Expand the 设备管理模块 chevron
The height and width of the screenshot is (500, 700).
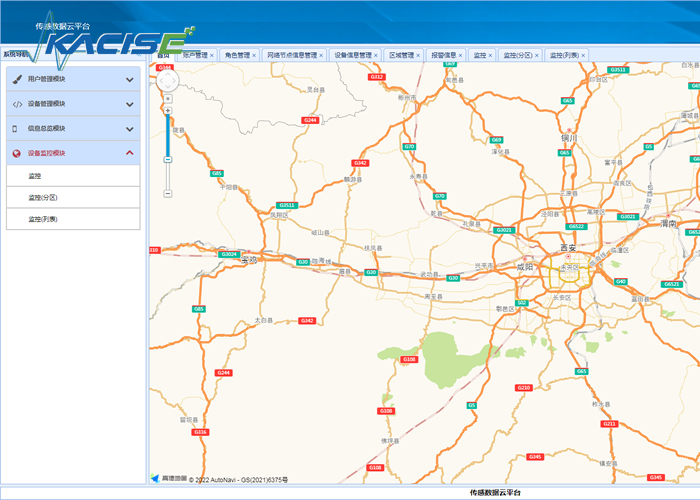[129, 104]
